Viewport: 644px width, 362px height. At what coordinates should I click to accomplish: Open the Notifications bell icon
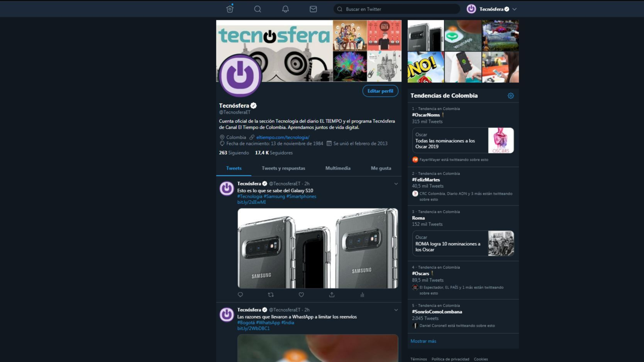(286, 9)
